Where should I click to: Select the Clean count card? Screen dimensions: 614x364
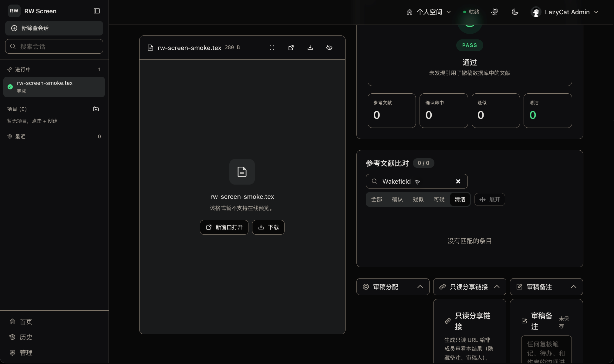[548, 111]
